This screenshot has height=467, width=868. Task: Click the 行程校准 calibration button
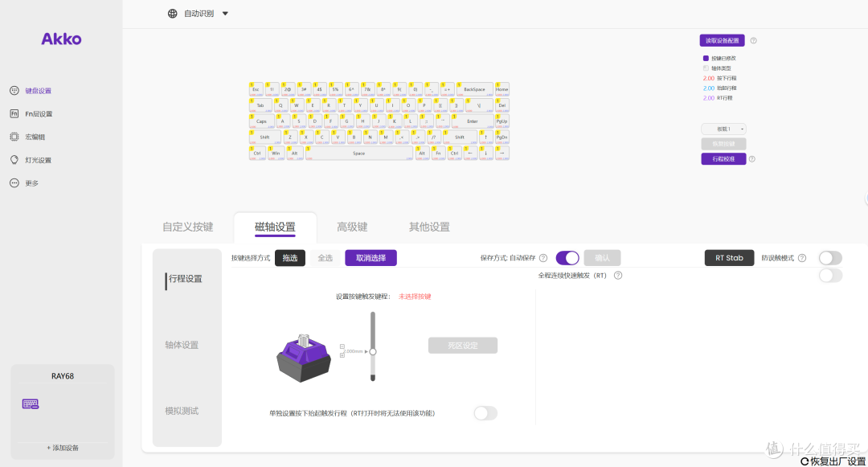pos(723,159)
